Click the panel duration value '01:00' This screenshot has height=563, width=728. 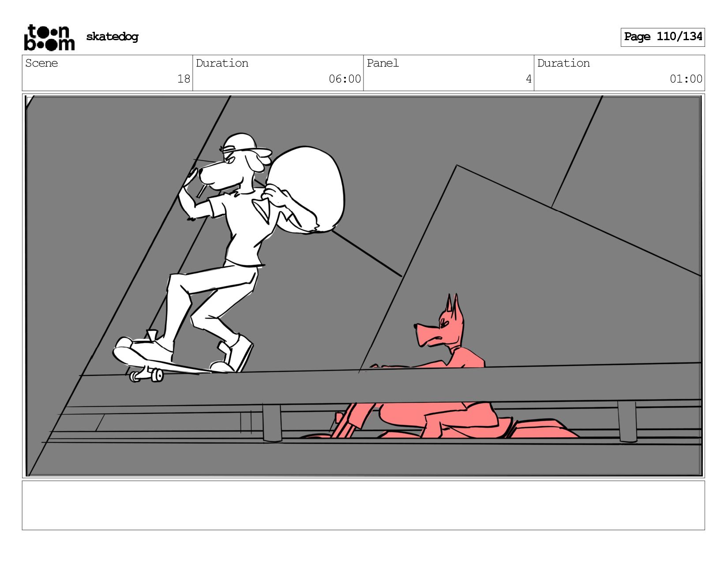pos(686,79)
